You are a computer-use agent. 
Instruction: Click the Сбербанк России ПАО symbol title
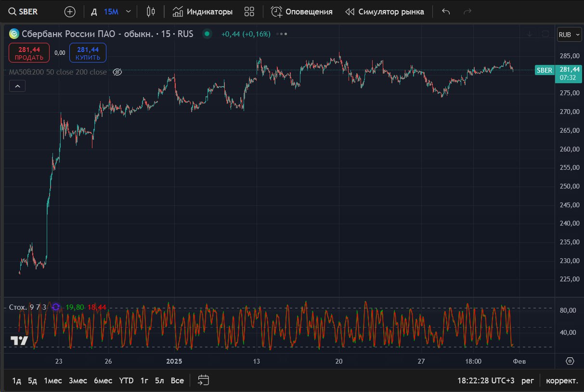point(107,34)
